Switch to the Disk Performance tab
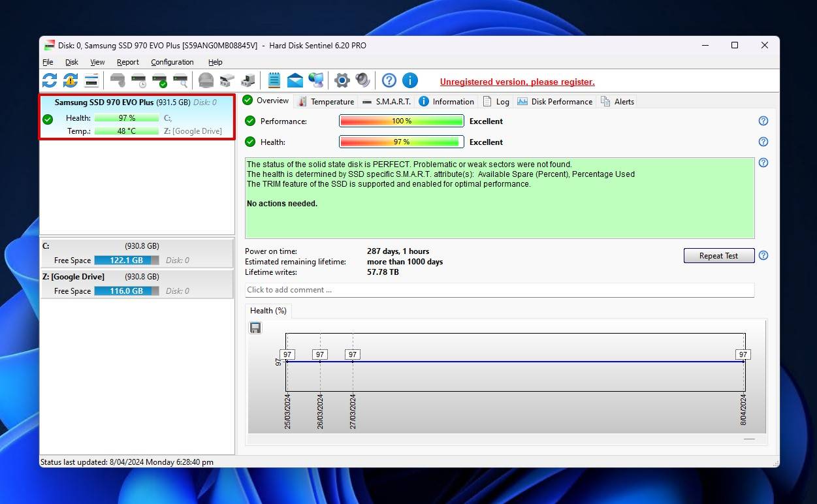Image resolution: width=817 pixels, height=504 pixels. pyautogui.click(x=555, y=101)
